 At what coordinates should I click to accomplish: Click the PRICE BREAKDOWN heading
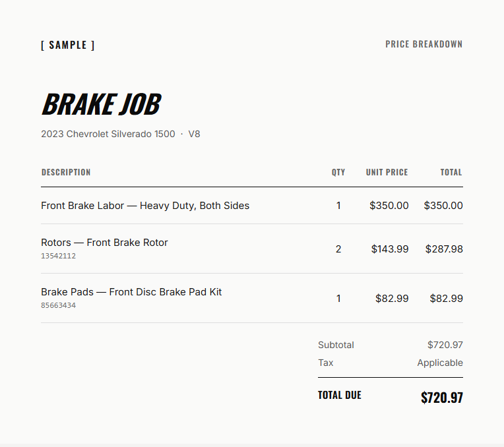424,44
